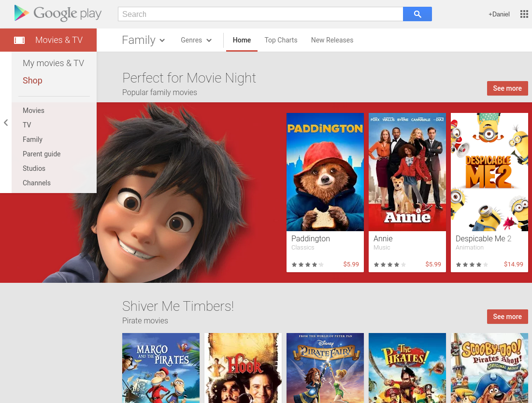
Task: Click the Shiver Me Timbers! heading
Action: [178, 306]
